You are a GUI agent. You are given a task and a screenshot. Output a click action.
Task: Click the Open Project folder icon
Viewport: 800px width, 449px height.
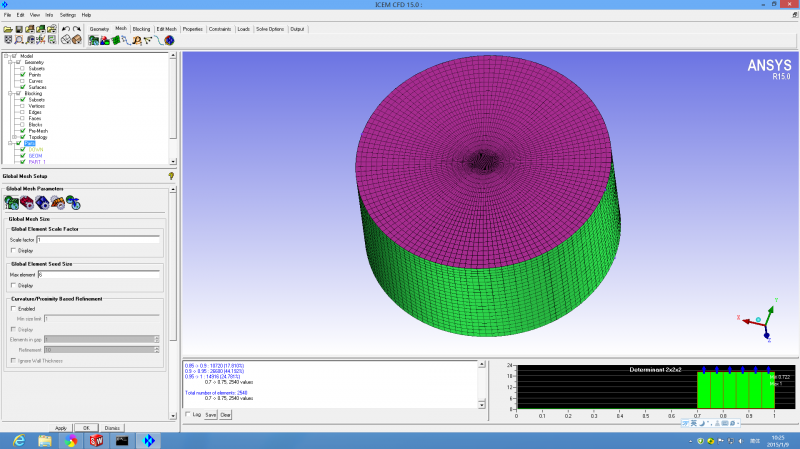click(7, 29)
